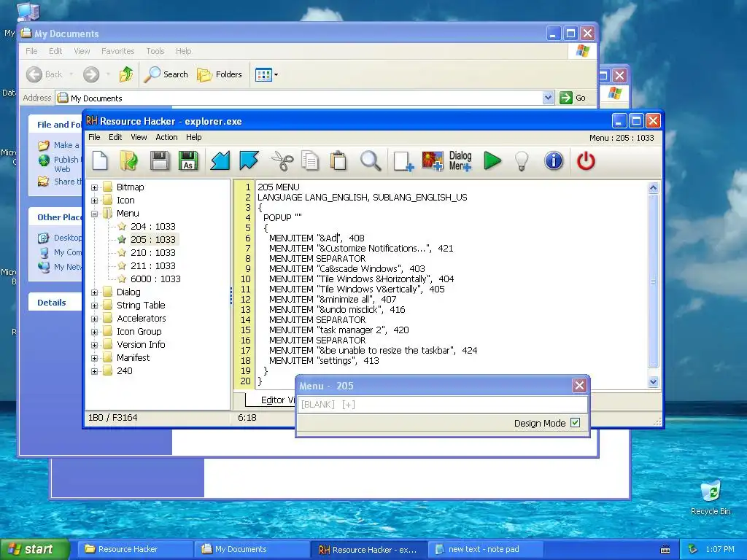The image size is (747, 560).
Task: Switch to My Documents taskbar button
Action: click(252, 549)
